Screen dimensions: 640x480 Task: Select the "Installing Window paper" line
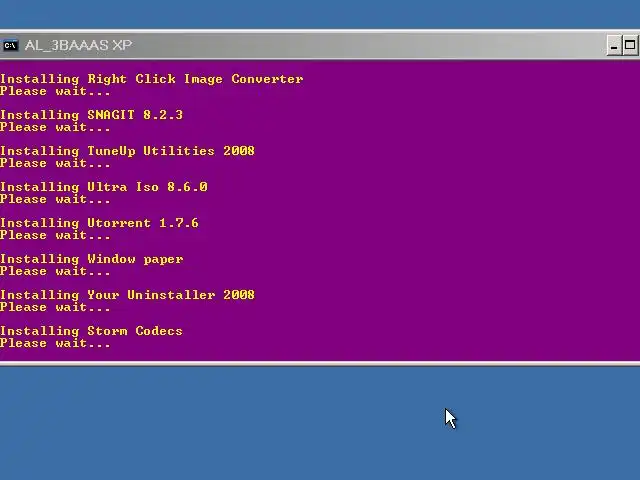pos(91,259)
